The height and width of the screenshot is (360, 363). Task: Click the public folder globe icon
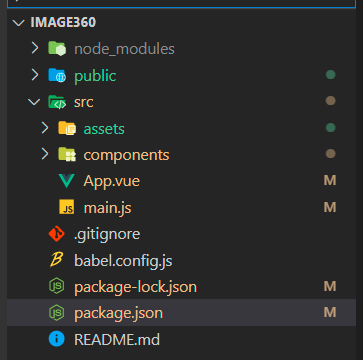(57, 75)
